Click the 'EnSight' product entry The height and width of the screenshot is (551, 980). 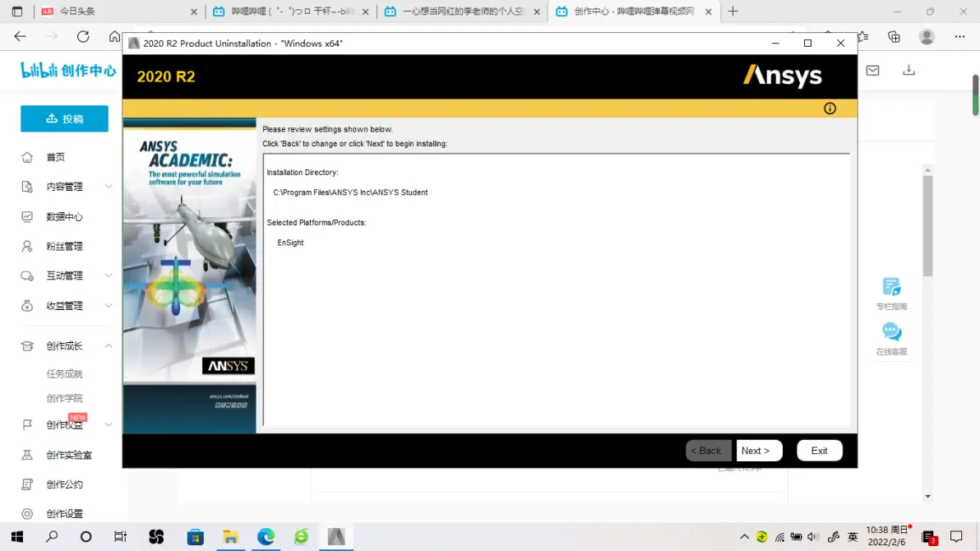(290, 243)
